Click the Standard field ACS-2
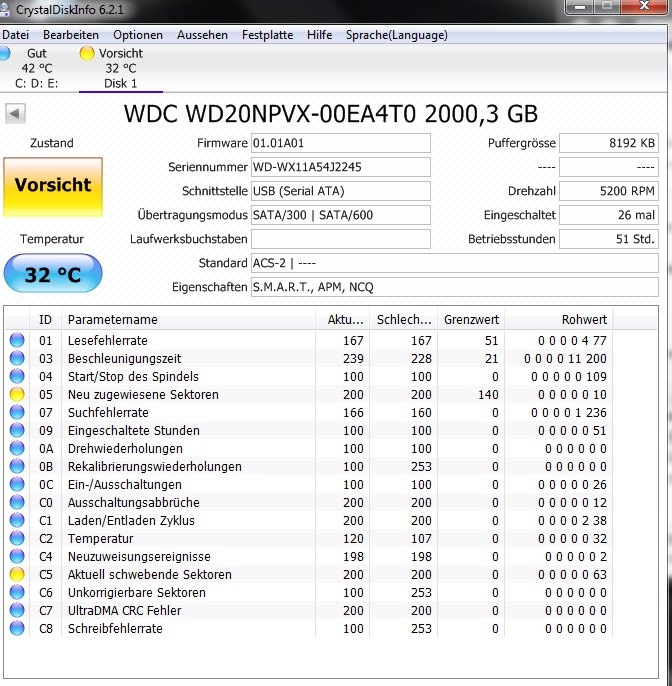 [x=455, y=263]
